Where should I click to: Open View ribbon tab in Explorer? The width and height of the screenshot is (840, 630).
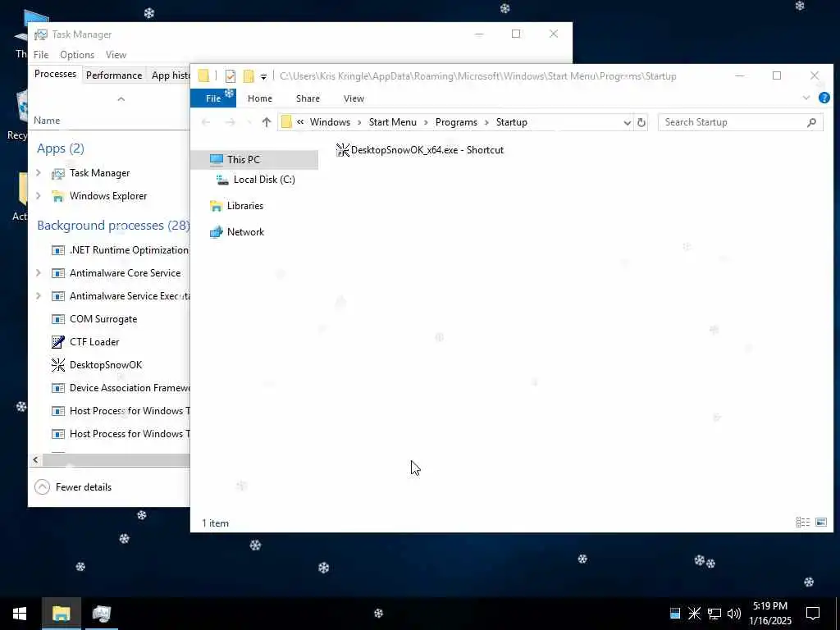tap(354, 98)
